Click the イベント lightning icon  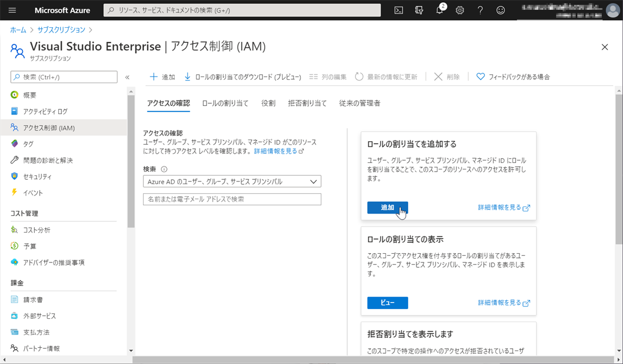pyautogui.click(x=14, y=192)
